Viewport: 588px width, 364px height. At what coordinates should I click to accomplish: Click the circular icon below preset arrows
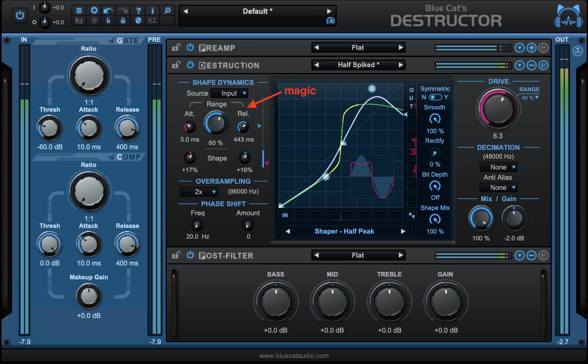(330, 21)
